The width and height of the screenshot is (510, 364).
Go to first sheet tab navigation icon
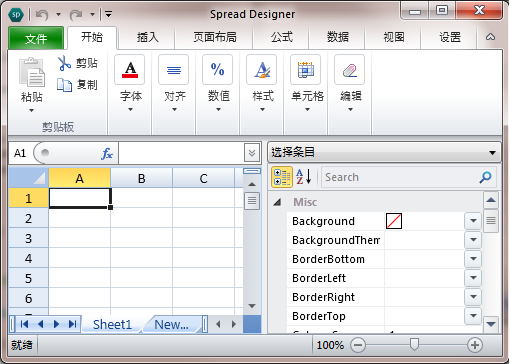coord(24,324)
